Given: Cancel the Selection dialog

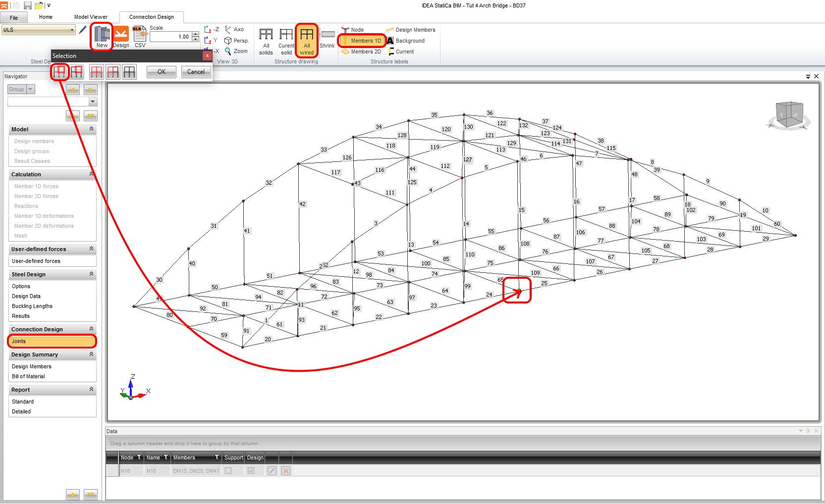Looking at the screenshot, I should (x=196, y=72).
